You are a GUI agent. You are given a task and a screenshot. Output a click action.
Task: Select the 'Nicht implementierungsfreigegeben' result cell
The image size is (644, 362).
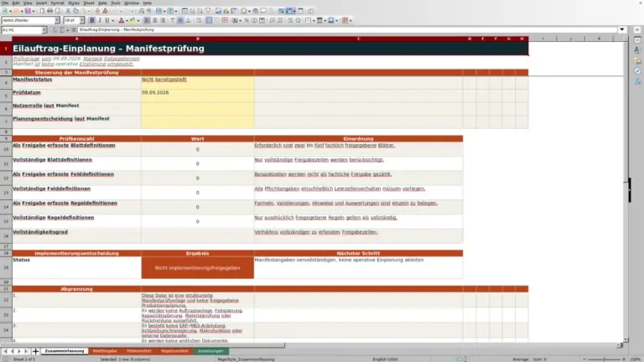(198, 267)
